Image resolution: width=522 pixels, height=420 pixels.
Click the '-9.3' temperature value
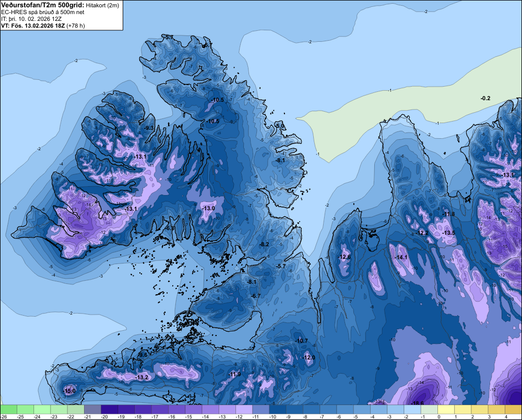tap(149, 128)
